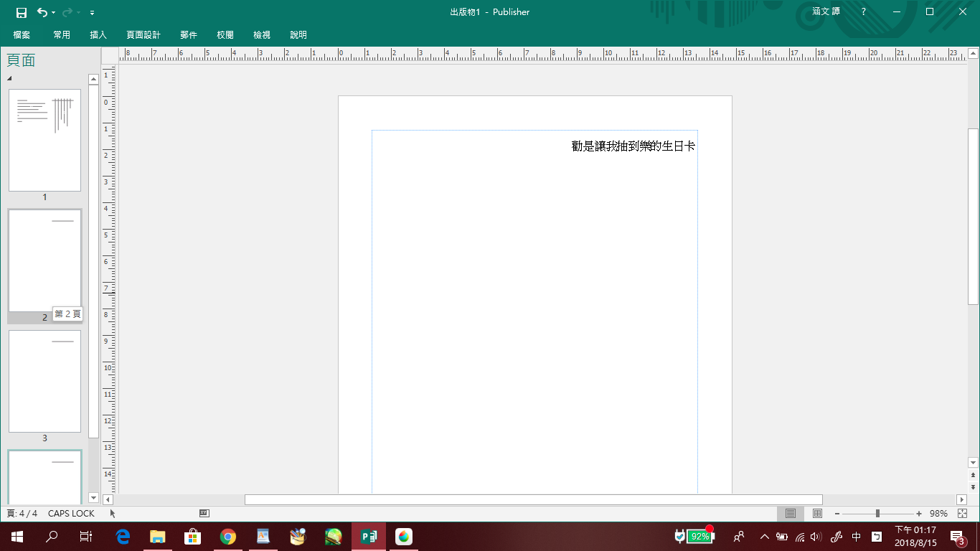This screenshot has width=980, height=551.
Task: Click the Save icon in quick access toolbar
Action: point(22,12)
